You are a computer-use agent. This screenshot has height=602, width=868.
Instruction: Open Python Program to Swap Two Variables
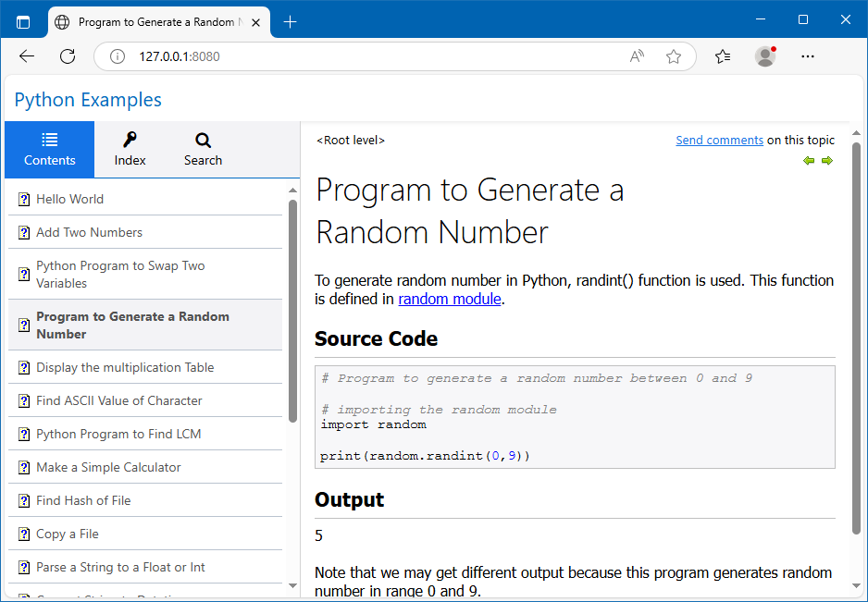pyautogui.click(x=145, y=275)
